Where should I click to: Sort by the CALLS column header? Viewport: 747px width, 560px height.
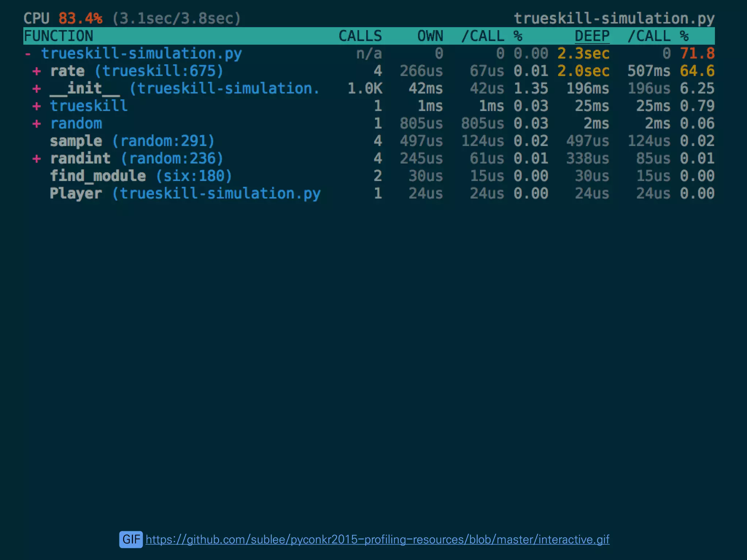pos(360,36)
